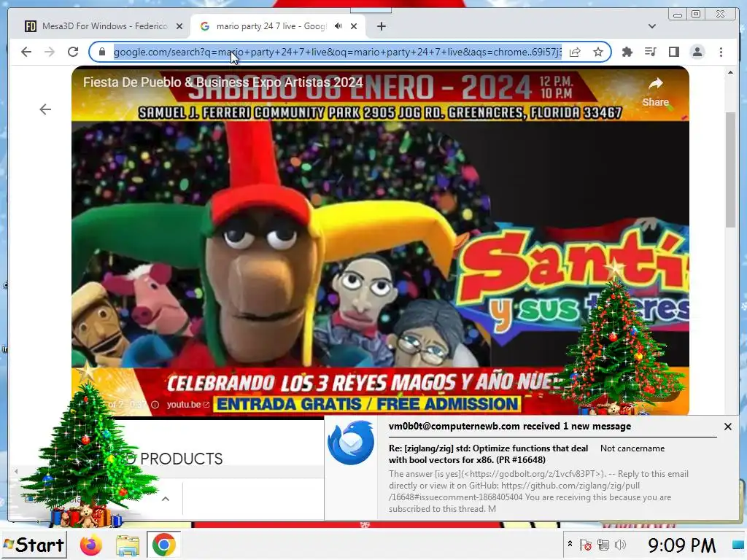Dismiss the Thunderbird new message notification

(727, 427)
